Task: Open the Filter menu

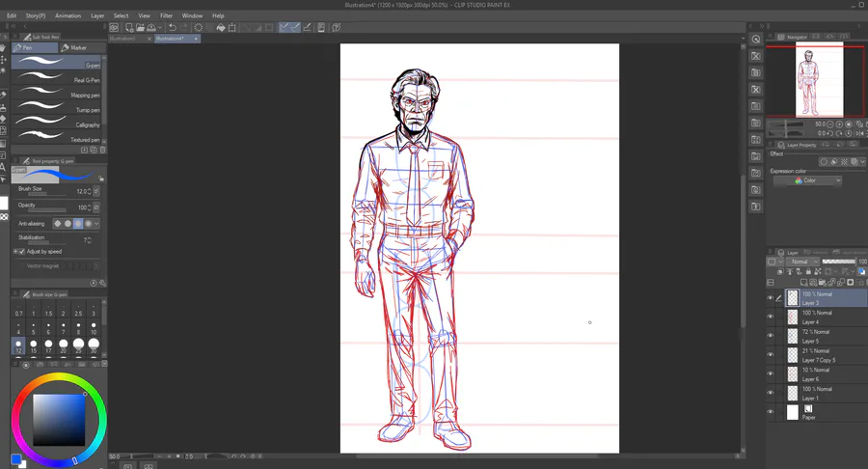Action: [x=166, y=15]
